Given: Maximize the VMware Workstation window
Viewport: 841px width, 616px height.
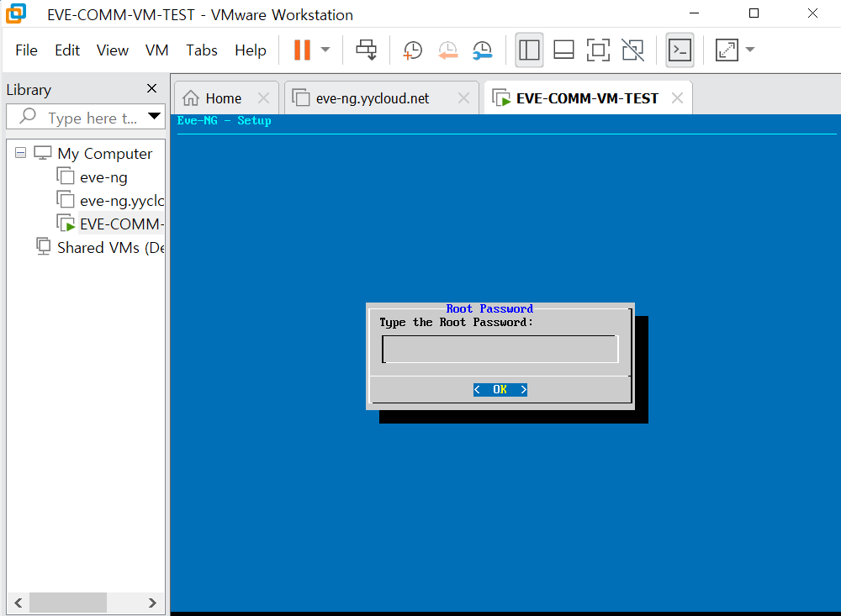Looking at the screenshot, I should coord(754,13).
